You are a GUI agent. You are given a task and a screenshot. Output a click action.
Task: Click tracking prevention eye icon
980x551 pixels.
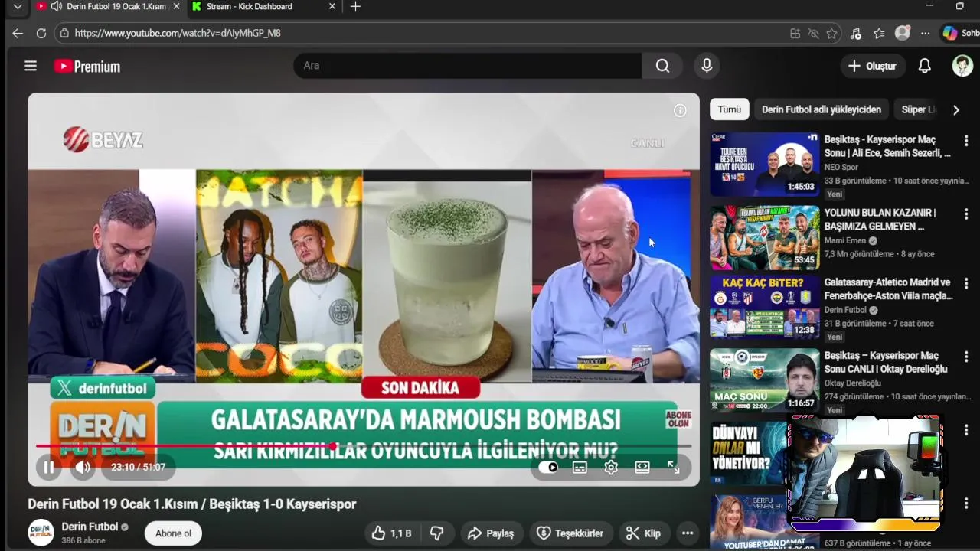(x=814, y=34)
